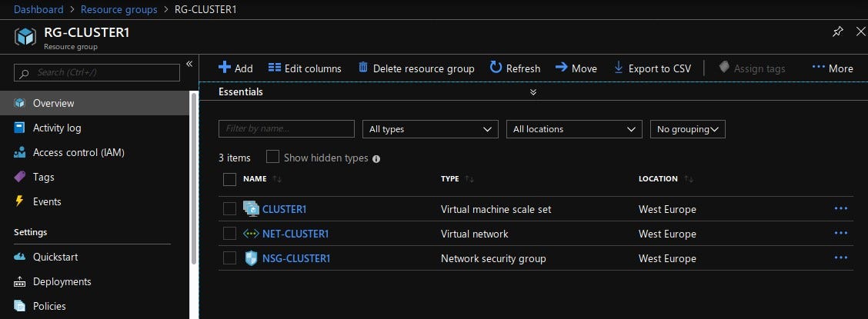Check the box for the CLUSTER1 row
Image resolution: width=868 pixels, height=319 pixels.
pos(230,209)
